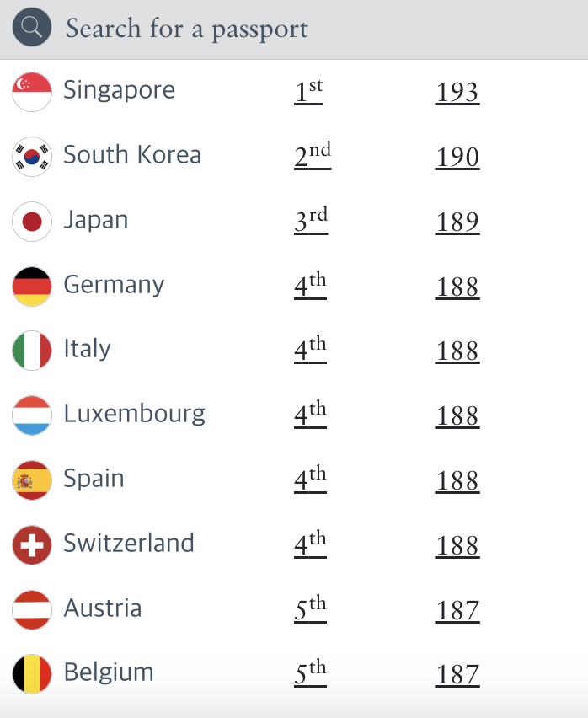Image resolution: width=588 pixels, height=718 pixels.
Task: Click the Germany flag icon
Action: 32,287
